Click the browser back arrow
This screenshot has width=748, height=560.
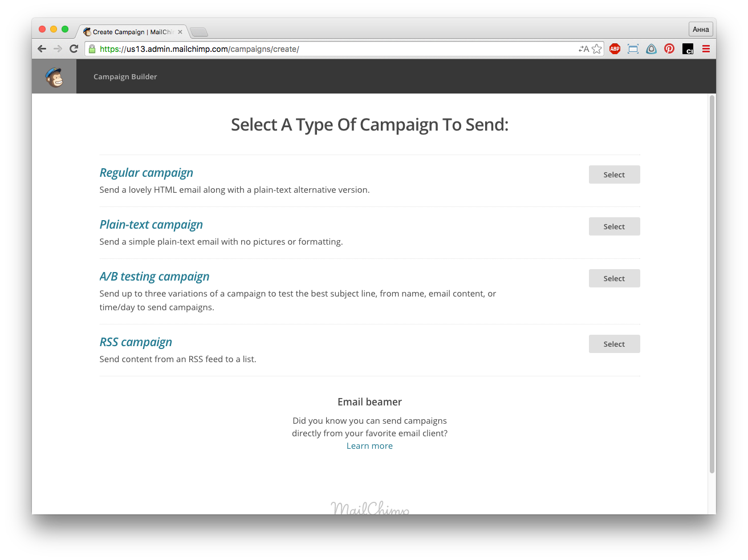42,49
